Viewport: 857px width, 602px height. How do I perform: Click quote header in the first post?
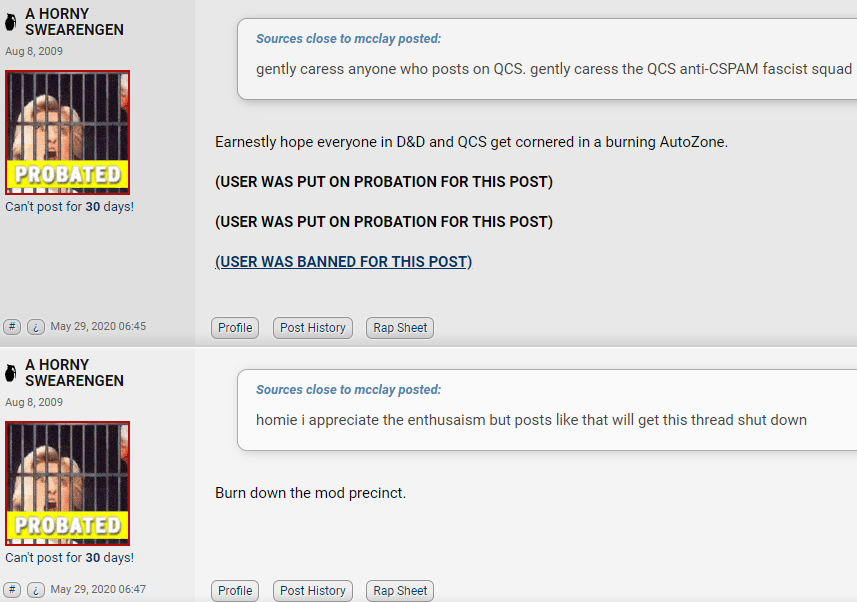point(348,39)
